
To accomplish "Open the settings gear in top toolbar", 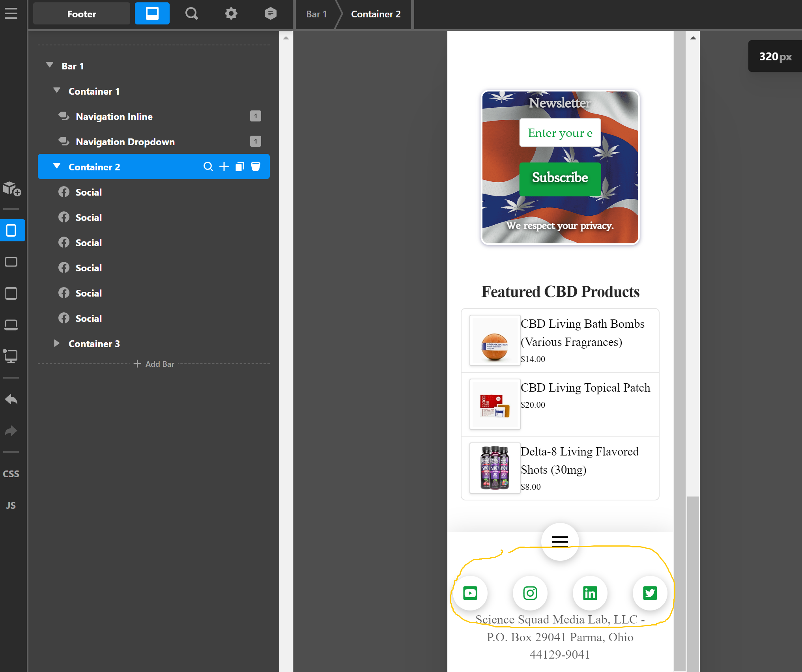I will click(x=231, y=14).
